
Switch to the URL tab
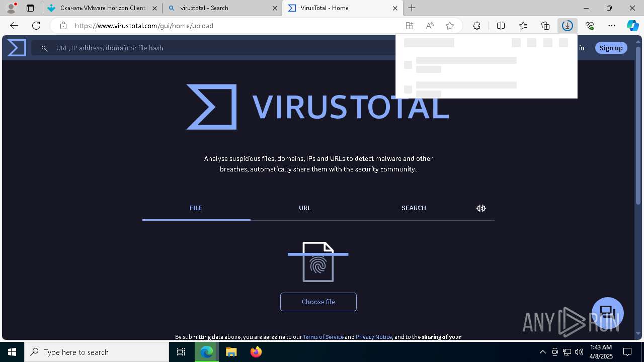click(305, 208)
